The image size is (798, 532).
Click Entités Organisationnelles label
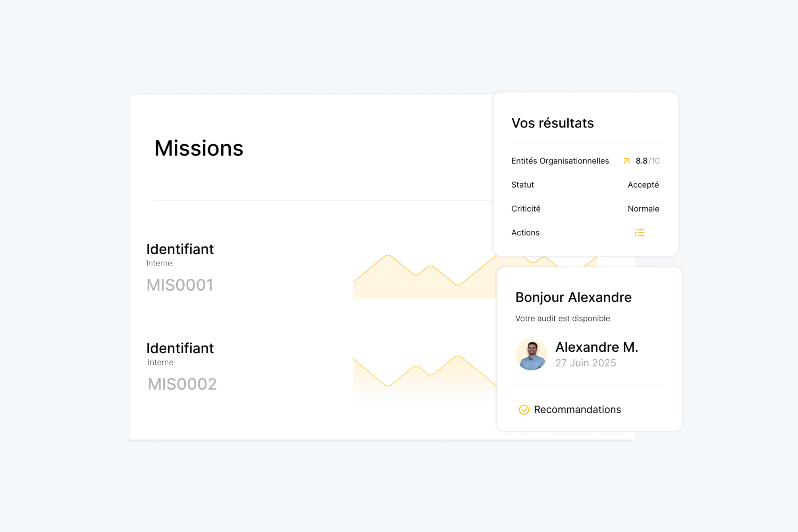point(560,161)
